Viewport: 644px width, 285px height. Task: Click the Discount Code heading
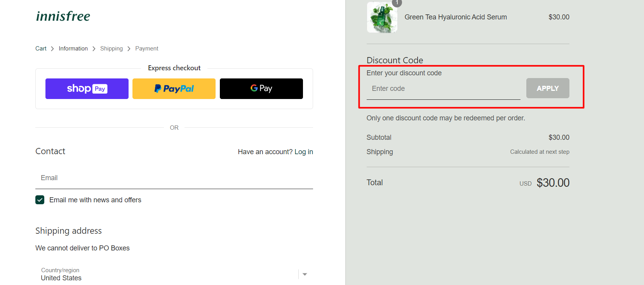coord(395,60)
